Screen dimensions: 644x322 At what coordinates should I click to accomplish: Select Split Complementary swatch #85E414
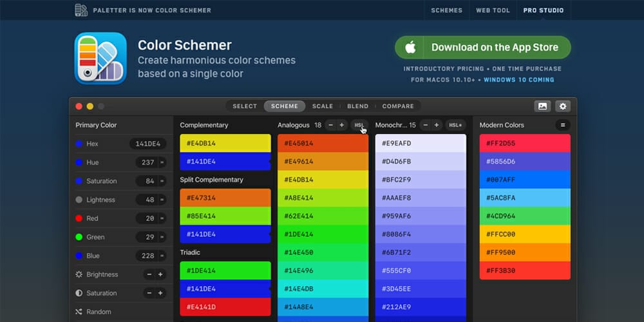click(225, 216)
